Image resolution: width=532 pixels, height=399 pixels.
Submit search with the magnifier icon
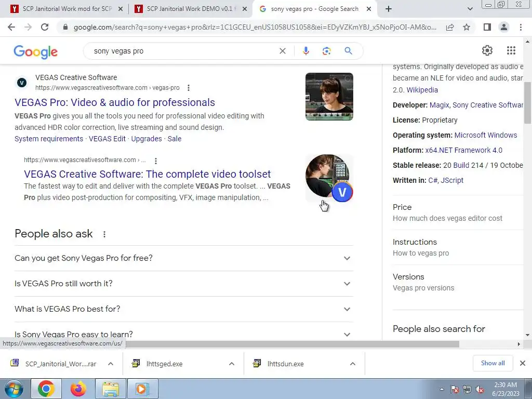[348, 51]
